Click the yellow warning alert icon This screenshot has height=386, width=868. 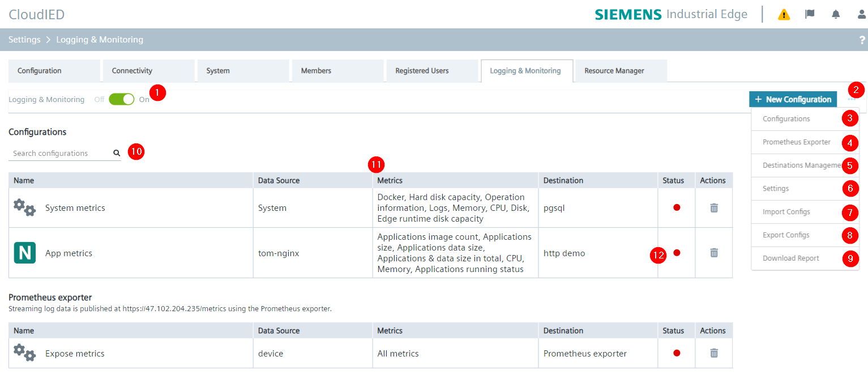[x=784, y=15]
